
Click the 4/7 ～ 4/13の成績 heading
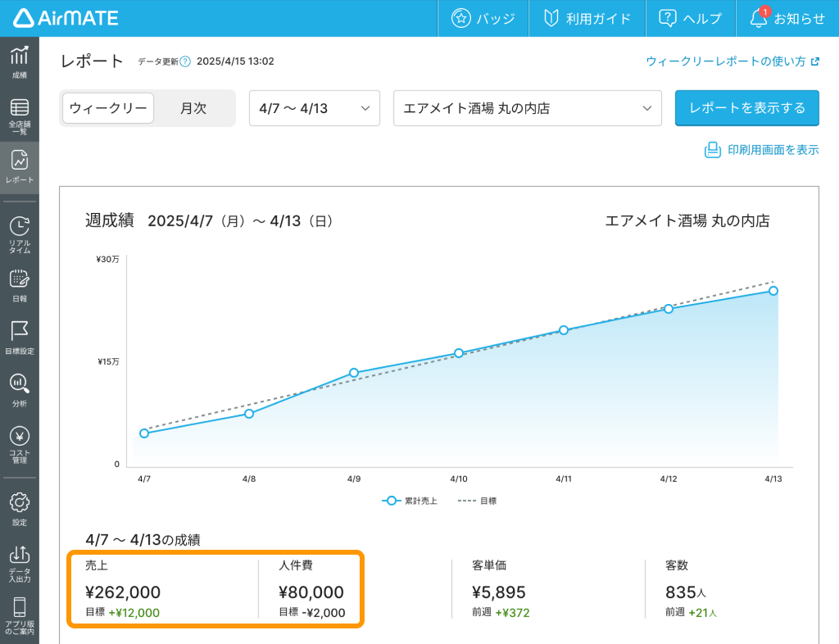pos(143,540)
